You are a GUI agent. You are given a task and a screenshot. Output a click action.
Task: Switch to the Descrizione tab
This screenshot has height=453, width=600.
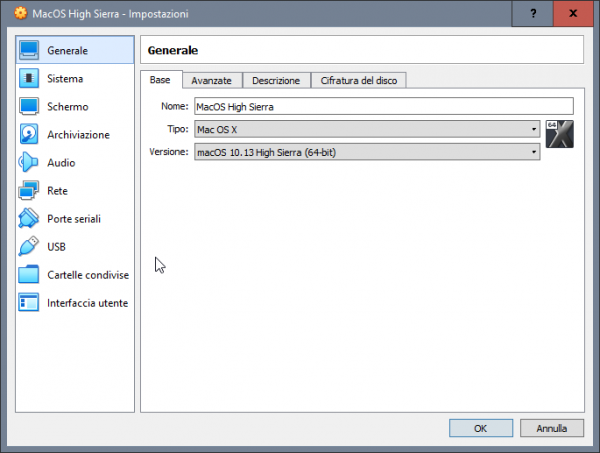276,81
